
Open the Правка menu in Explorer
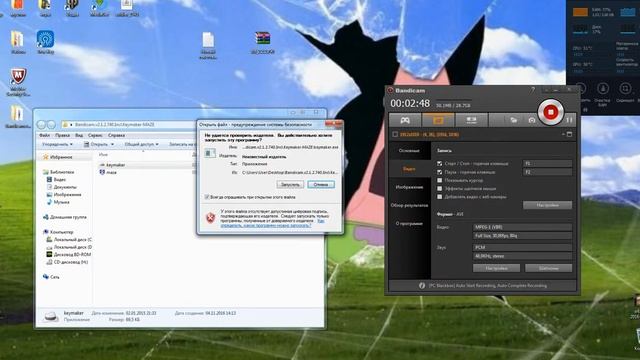coord(62,135)
